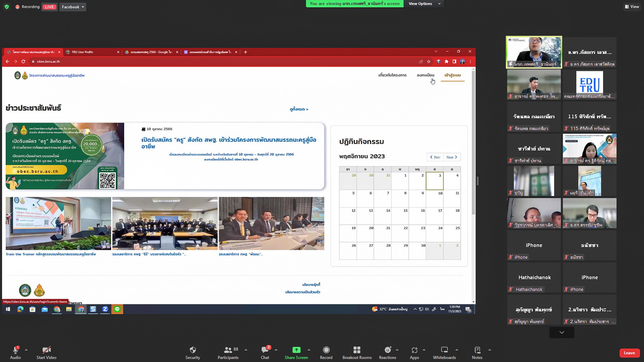The width and height of the screenshot is (644, 362).
Task: Expand the Participants options arrow
Action: point(246,350)
